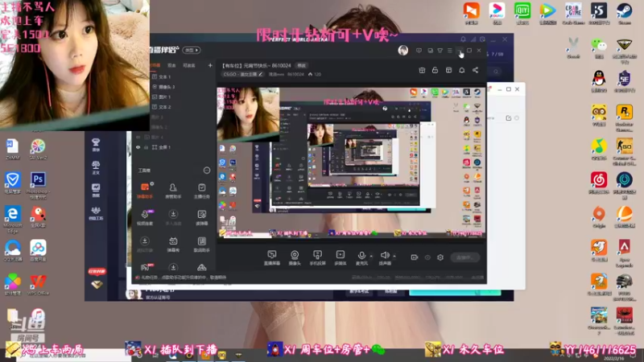Screen dimensions: 644x362
Task: Toggle the lock on 全屏 1 source
Action: pyautogui.click(x=146, y=147)
